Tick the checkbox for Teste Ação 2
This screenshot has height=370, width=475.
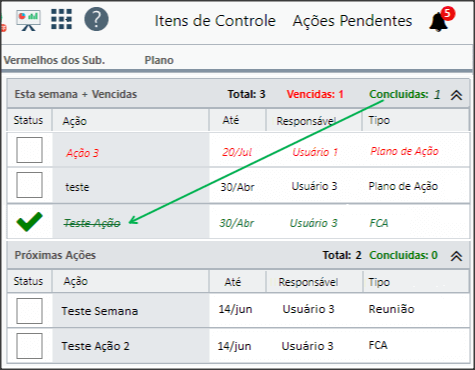click(29, 346)
